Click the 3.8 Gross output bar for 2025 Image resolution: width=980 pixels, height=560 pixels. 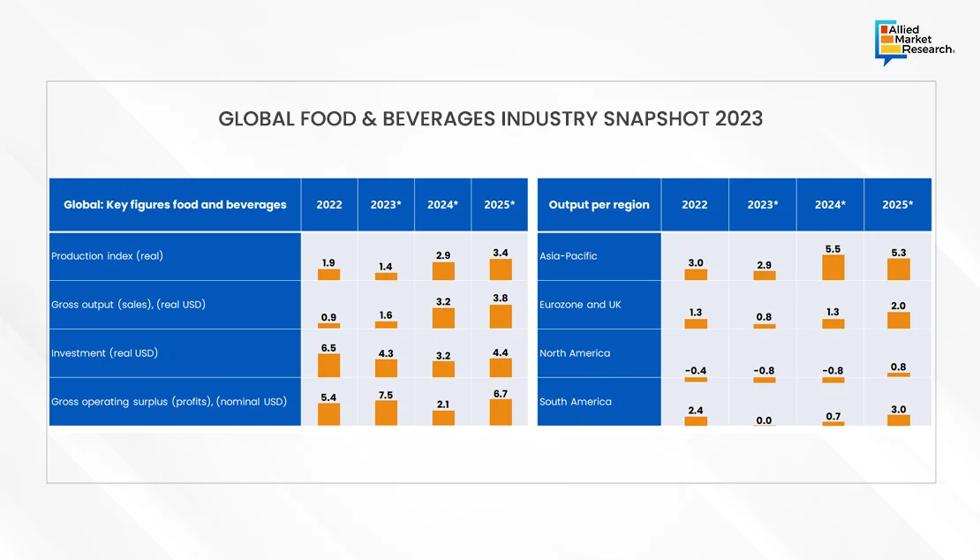point(500,316)
